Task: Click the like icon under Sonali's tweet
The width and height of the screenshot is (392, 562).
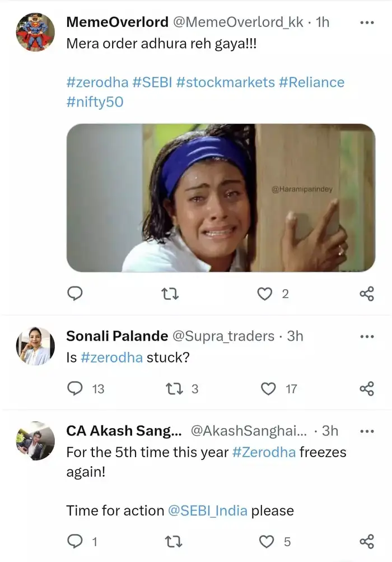Action: click(268, 388)
